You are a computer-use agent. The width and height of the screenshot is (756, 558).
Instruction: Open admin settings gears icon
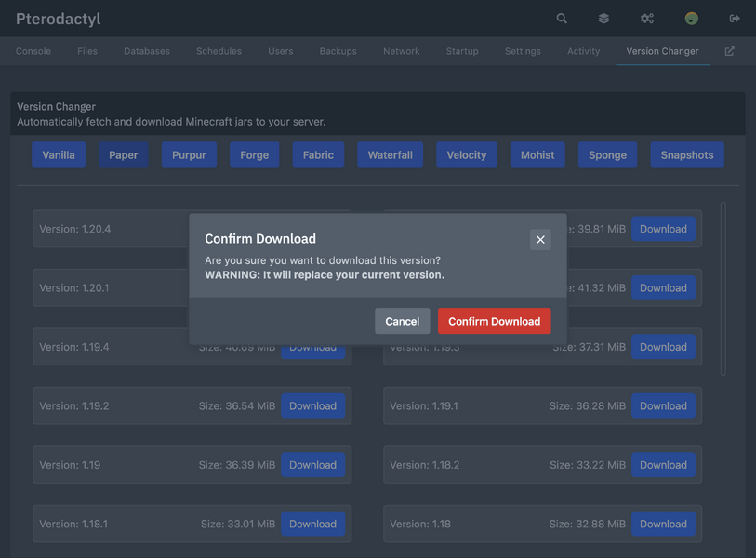point(647,19)
